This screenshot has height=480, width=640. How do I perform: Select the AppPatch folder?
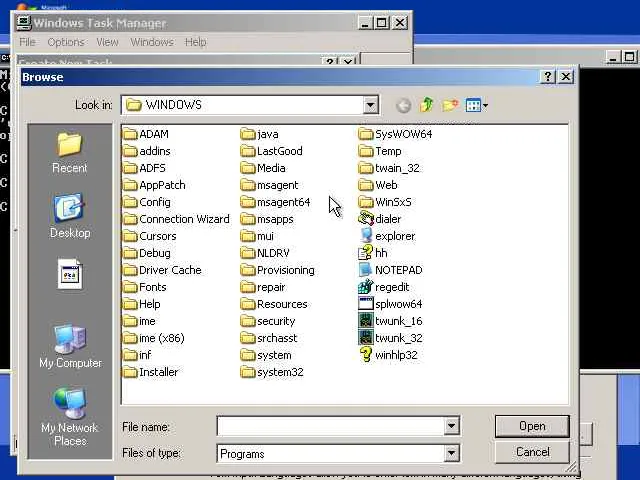pyautogui.click(x=154, y=185)
